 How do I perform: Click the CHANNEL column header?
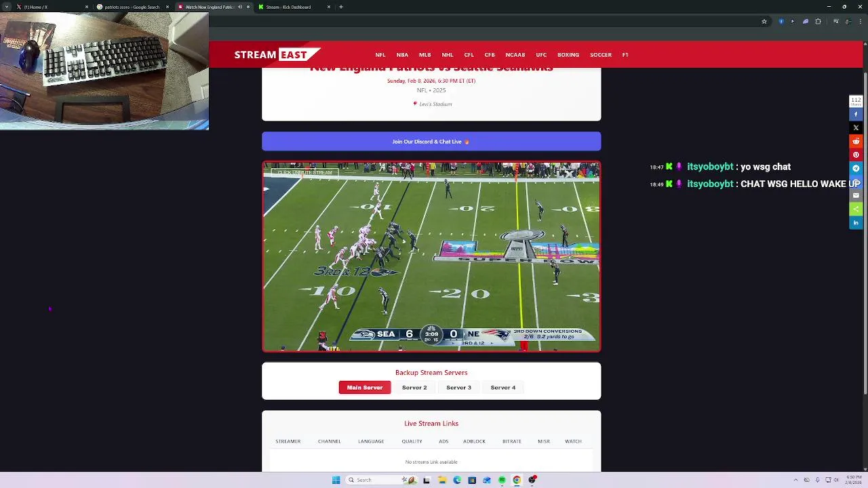330,441
